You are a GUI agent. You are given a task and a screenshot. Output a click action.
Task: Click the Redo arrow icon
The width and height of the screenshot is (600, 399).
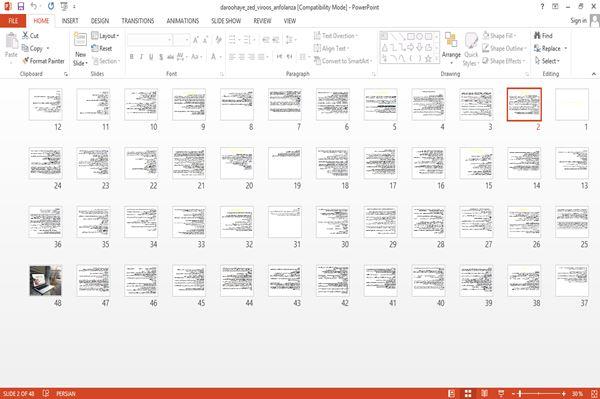pos(51,7)
